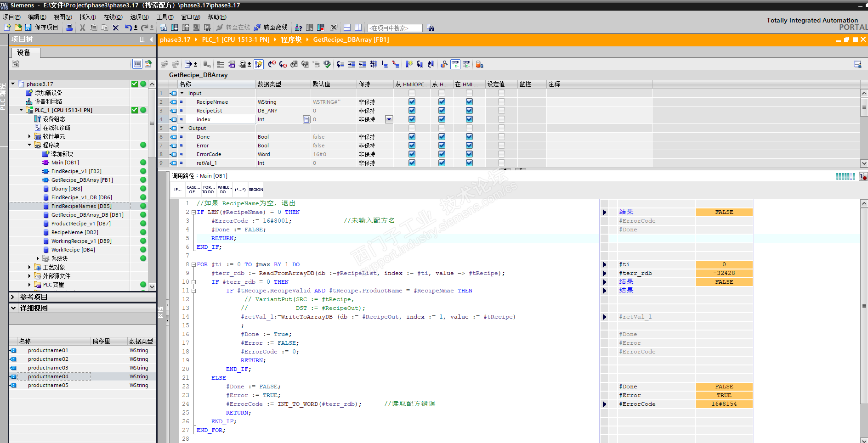Screen dimensions: 868x443
Task: Click the download to device icon
Action: pyautogui.click(x=175, y=28)
